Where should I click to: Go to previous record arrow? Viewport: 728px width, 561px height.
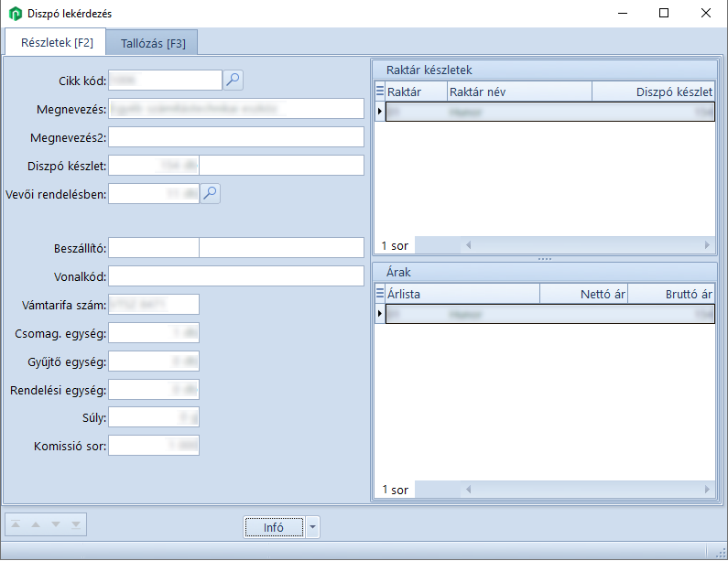[36, 525]
